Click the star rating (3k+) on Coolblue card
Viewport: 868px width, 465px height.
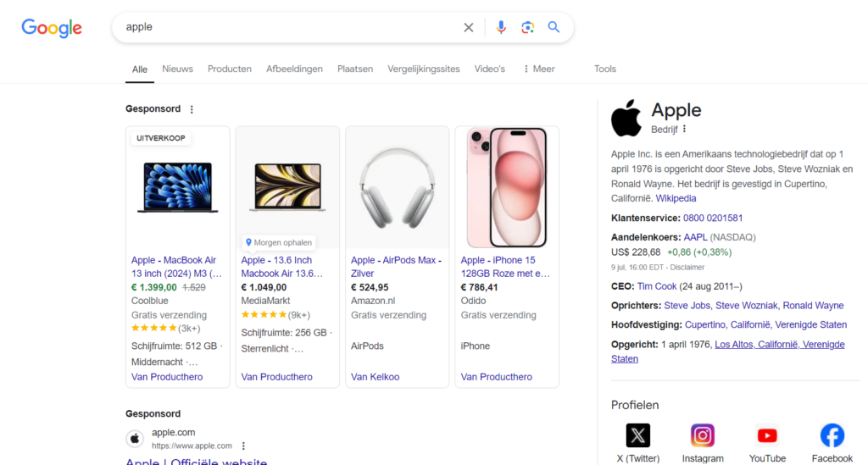[x=165, y=328]
